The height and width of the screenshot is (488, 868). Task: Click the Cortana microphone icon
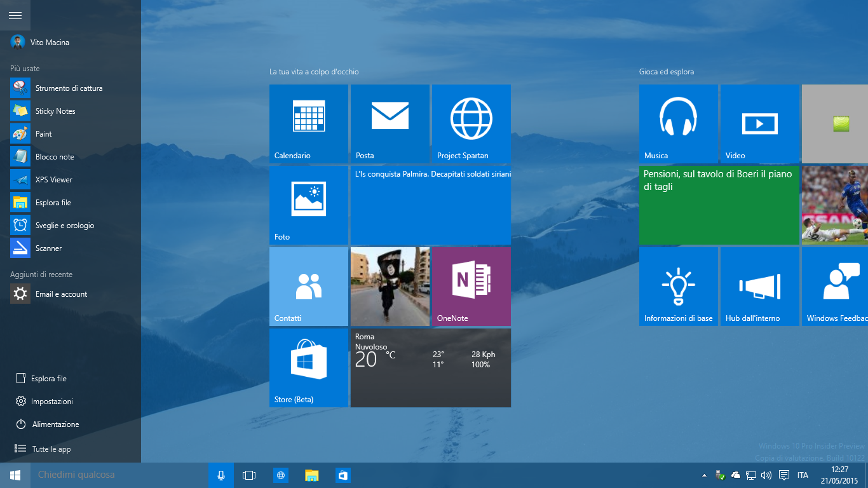(221, 475)
